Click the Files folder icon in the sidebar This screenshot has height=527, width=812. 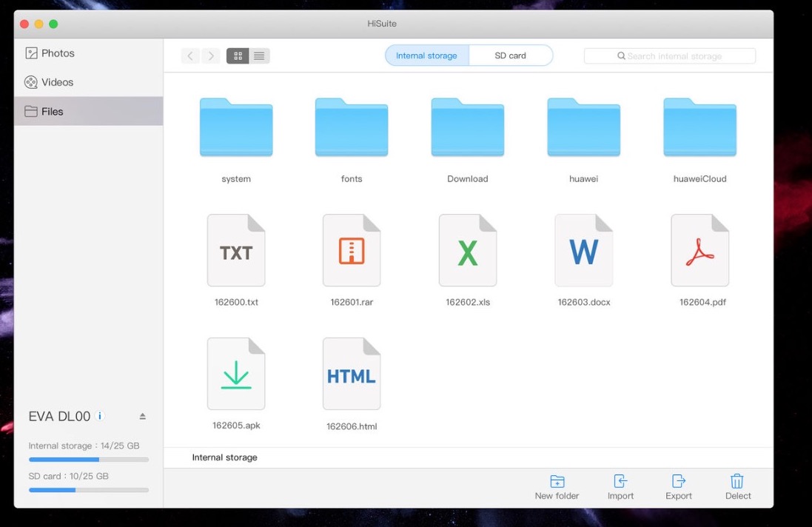(x=31, y=111)
